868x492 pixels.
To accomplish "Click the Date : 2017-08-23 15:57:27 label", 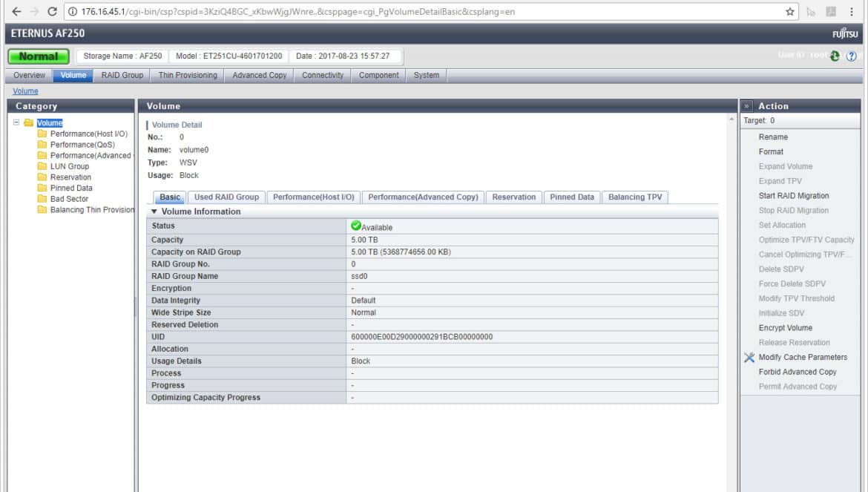I will [x=343, y=56].
